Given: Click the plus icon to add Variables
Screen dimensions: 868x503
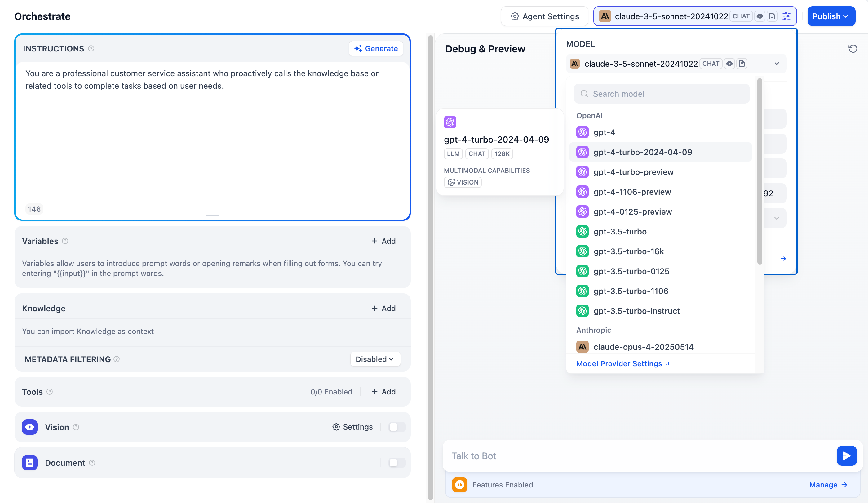Looking at the screenshot, I should (x=375, y=241).
